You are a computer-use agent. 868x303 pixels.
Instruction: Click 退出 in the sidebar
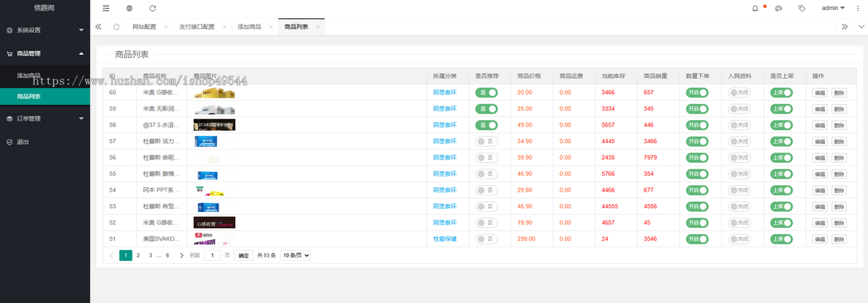click(23, 142)
